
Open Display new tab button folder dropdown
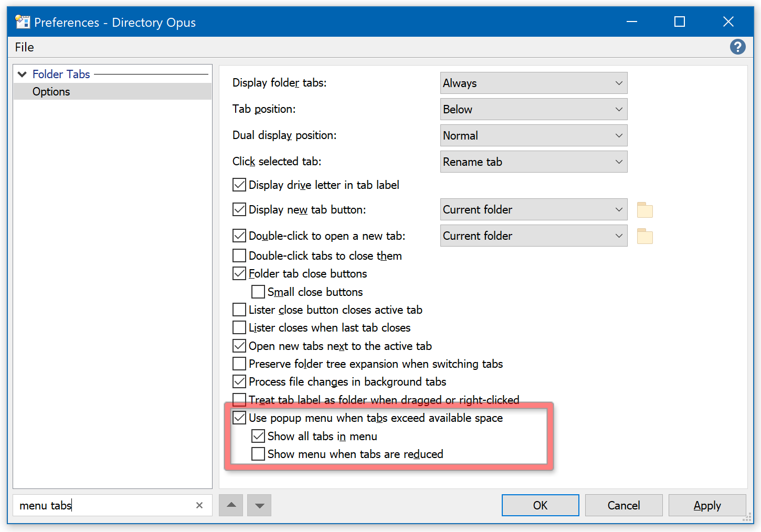click(534, 209)
